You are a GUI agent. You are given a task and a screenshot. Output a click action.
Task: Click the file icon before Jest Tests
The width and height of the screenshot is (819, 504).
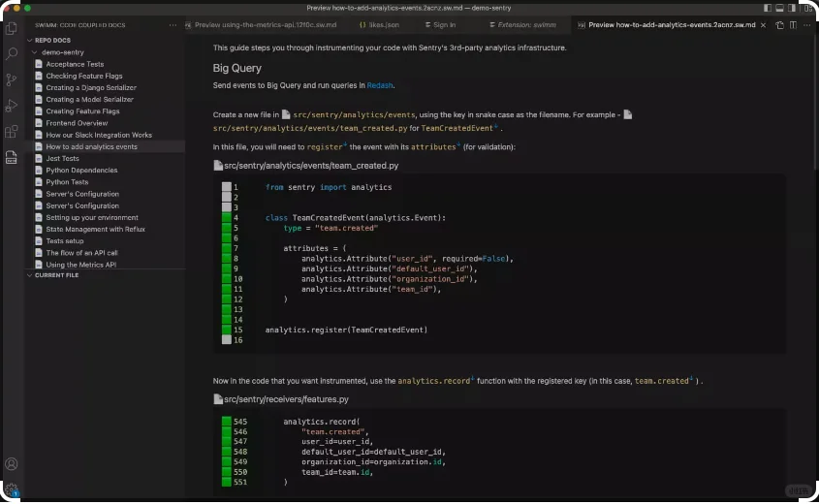(x=38, y=159)
